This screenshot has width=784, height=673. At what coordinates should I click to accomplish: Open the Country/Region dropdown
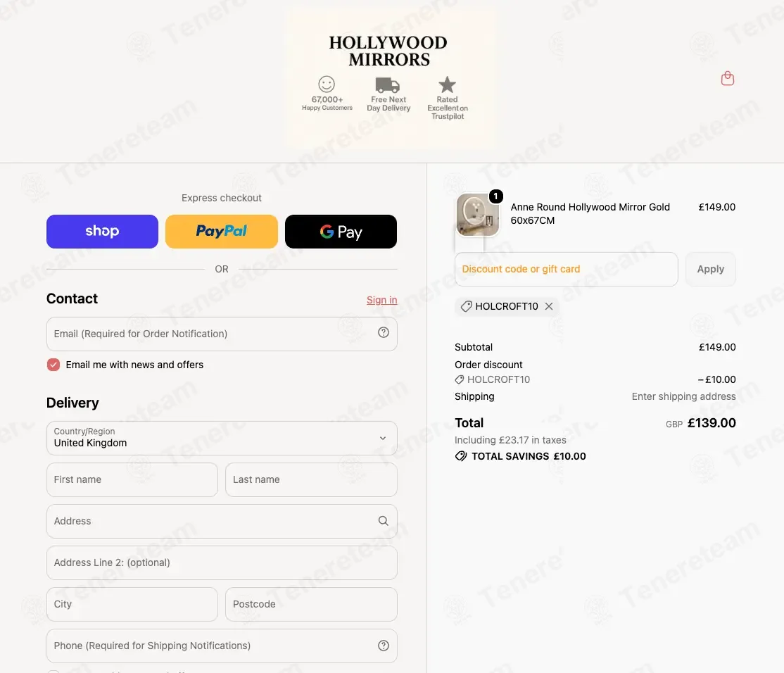coord(222,438)
